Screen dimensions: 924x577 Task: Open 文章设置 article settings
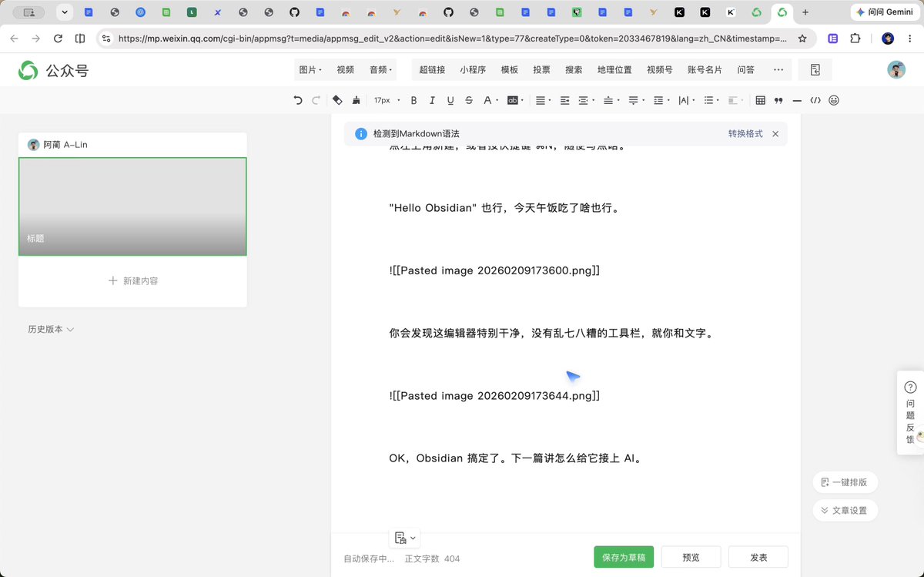[845, 510]
